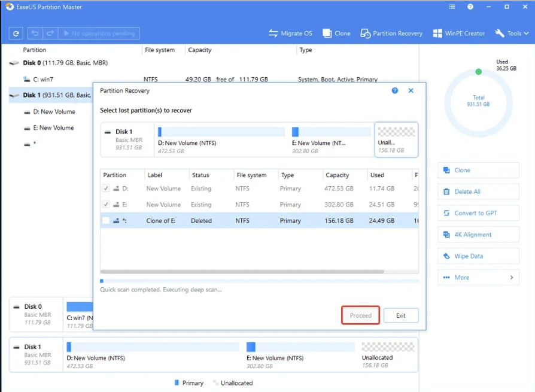The height and width of the screenshot is (392, 535).
Task: Choose 4K Alignment in the side panel
Action: [x=478, y=235]
